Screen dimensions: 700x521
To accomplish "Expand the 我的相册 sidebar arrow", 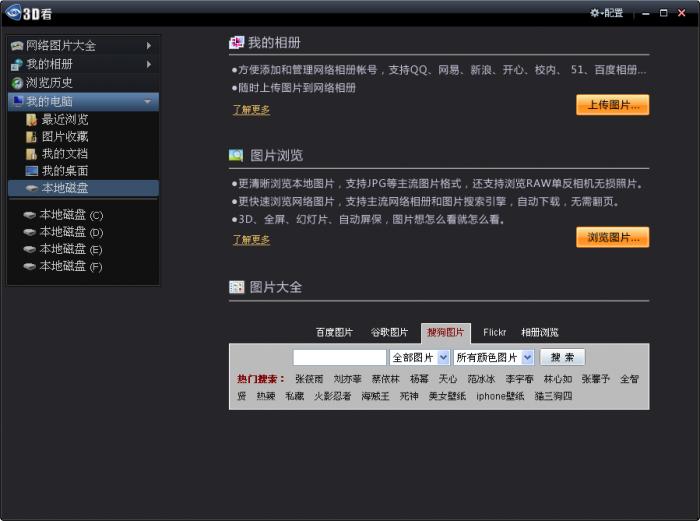I will point(149,64).
